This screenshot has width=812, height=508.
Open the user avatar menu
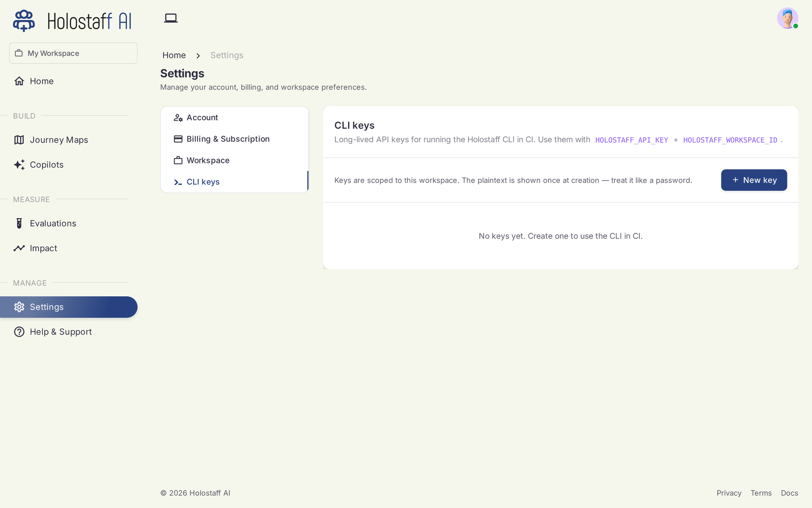coord(788,18)
